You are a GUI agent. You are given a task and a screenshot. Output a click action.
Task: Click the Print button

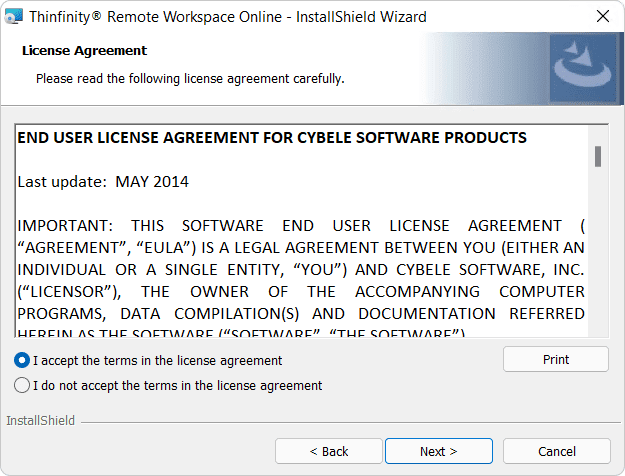point(556,359)
